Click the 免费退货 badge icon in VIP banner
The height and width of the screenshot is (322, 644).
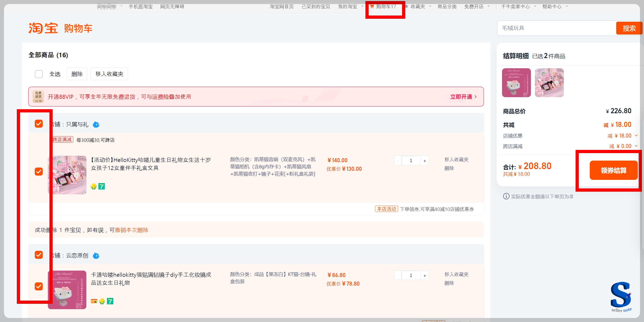(x=38, y=97)
